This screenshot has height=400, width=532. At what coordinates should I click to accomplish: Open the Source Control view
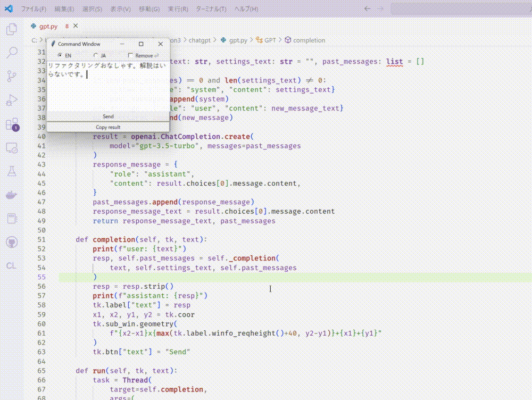[11, 76]
